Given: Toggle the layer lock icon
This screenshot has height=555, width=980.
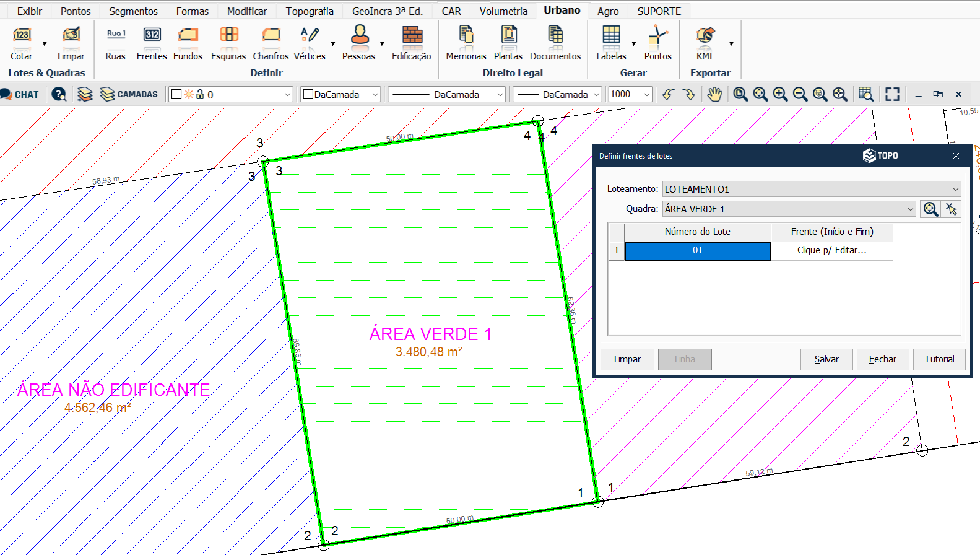Looking at the screenshot, I should [x=200, y=94].
